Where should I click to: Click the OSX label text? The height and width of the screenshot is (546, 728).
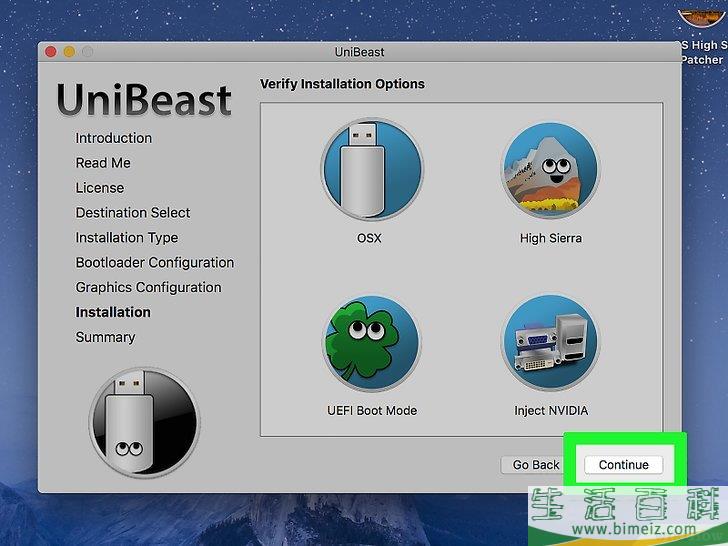click(x=369, y=238)
